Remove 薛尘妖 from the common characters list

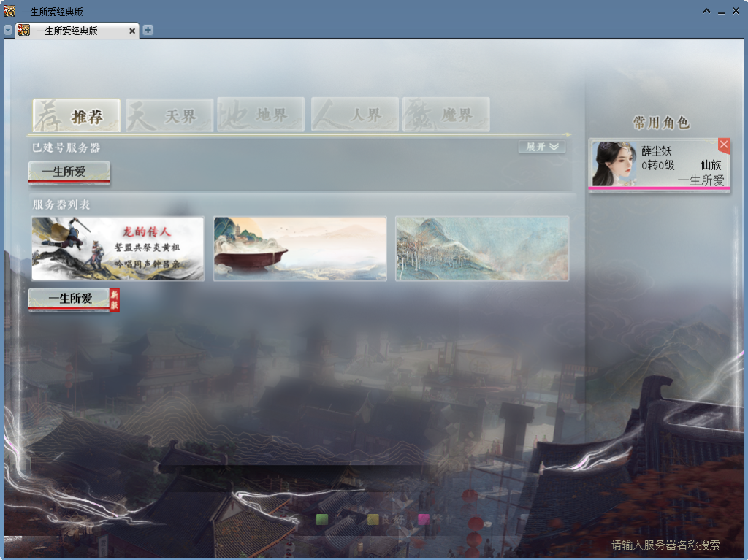723,145
